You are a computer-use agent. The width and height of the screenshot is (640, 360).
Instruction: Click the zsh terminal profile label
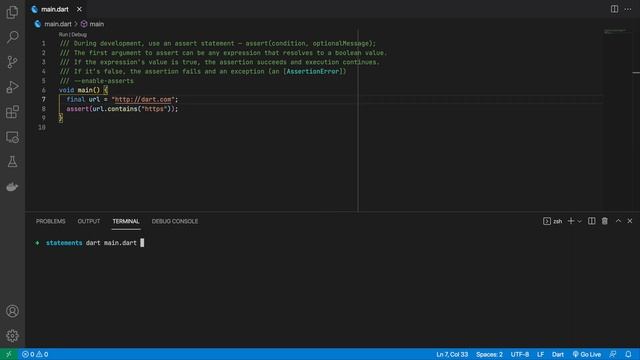(553, 221)
